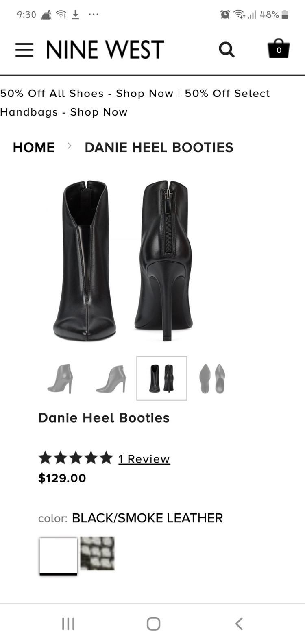Choose the houndstooth pattern color swatch
The width and height of the screenshot is (305, 644).
coord(97,553)
